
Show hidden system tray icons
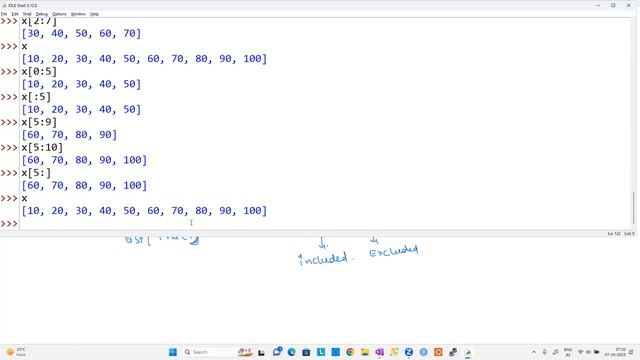(534, 352)
